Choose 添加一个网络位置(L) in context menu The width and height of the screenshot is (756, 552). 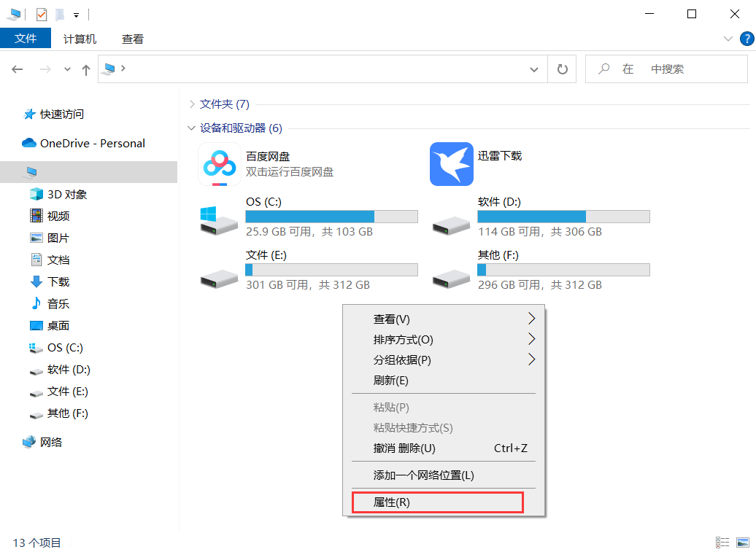[444, 475]
